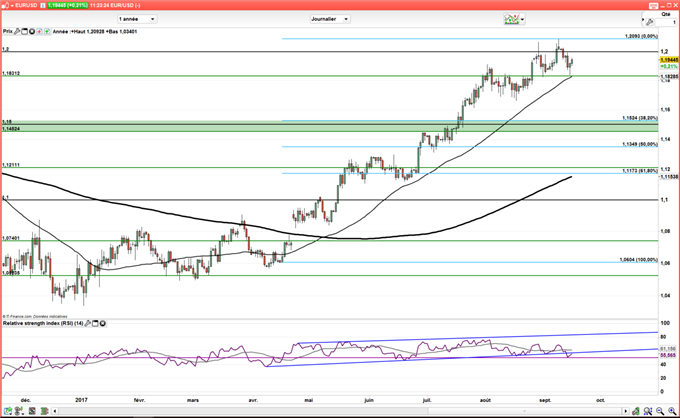Screen dimensions: 680x418
Task: Click the green plus icon in Prix toolbar
Action: 47,31
